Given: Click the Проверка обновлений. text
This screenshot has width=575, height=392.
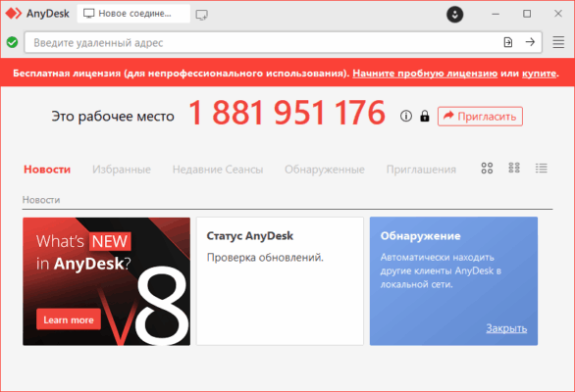Looking at the screenshot, I should coord(265,257).
